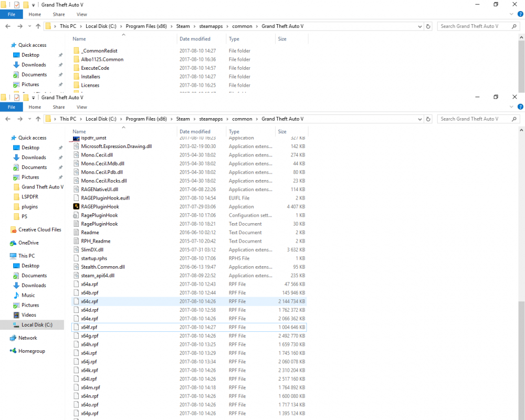Viewport: 525px width, 420px height.
Task: Open Customize Quick Access Toolbar dropdown, upper window
Action: pos(33,5)
